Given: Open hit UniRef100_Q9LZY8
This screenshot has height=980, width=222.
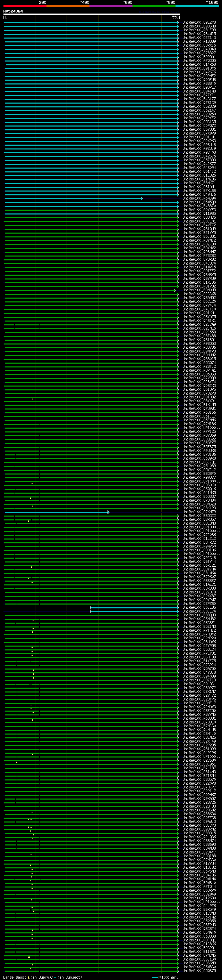Looking at the screenshot, I should (199, 23).
